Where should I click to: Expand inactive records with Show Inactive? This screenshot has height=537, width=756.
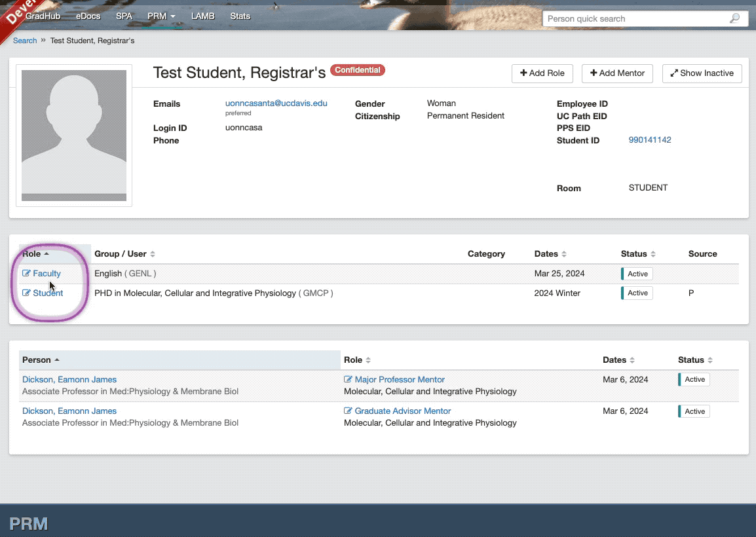point(702,73)
